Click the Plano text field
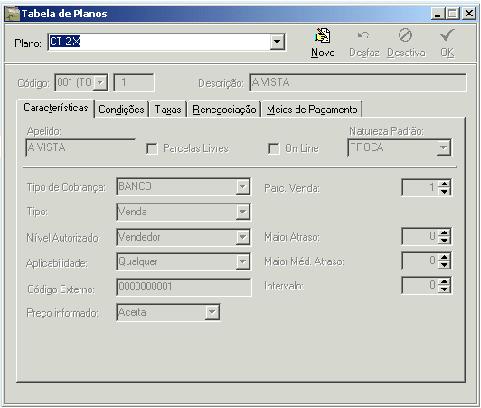Viewport: 481px width, 408px height. (159, 42)
